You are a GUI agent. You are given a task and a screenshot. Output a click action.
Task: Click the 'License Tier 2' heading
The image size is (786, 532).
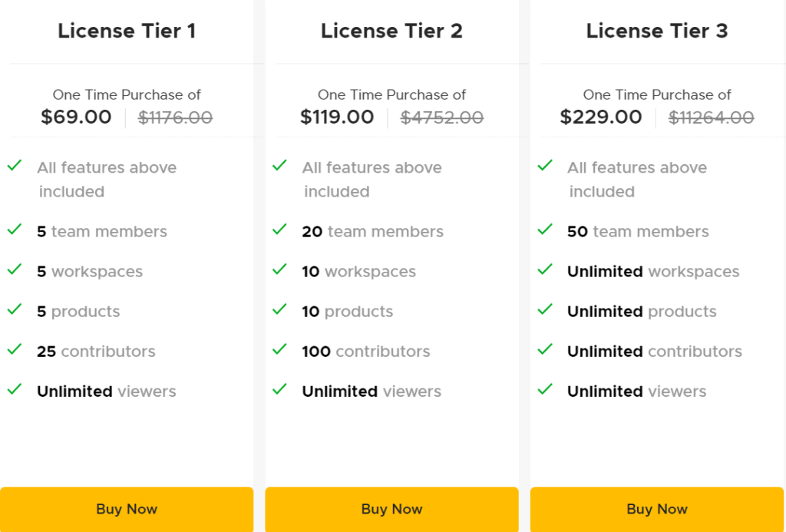coord(391,31)
